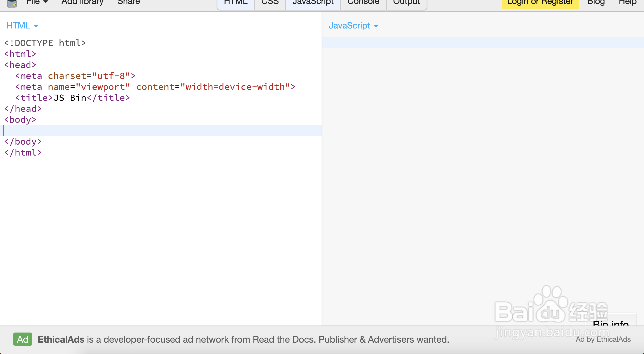Click the <!DOCTYPE html> line

45,43
